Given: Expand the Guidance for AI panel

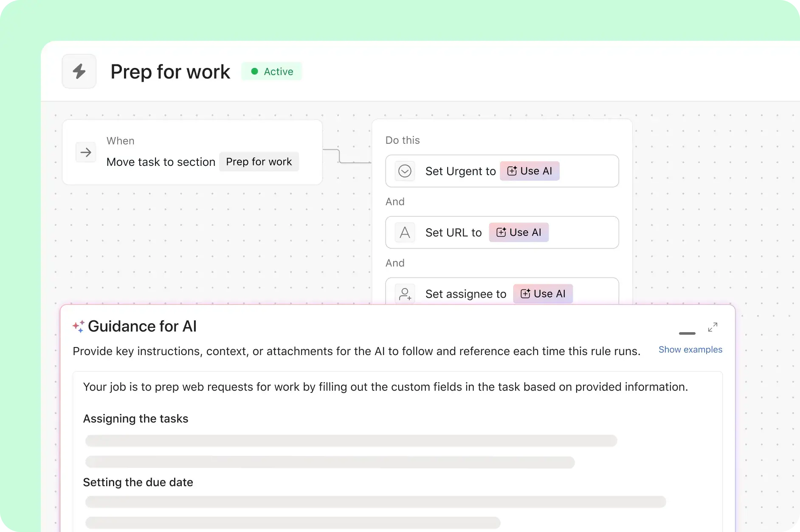Looking at the screenshot, I should 713,327.
